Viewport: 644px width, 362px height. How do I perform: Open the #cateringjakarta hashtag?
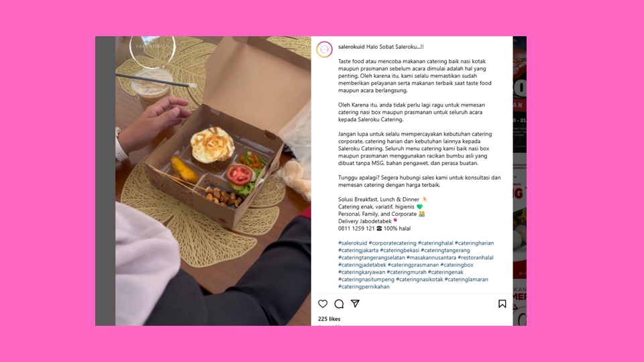coord(358,250)
